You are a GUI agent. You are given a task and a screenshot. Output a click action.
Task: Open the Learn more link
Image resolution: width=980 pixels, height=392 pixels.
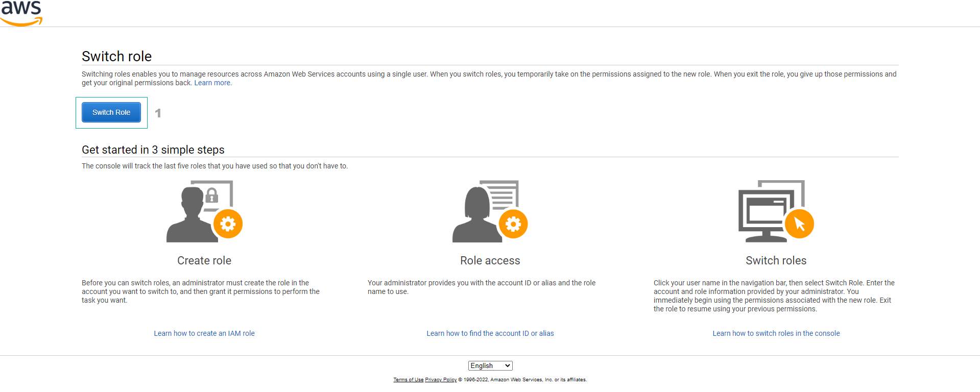tap(213, 83)
